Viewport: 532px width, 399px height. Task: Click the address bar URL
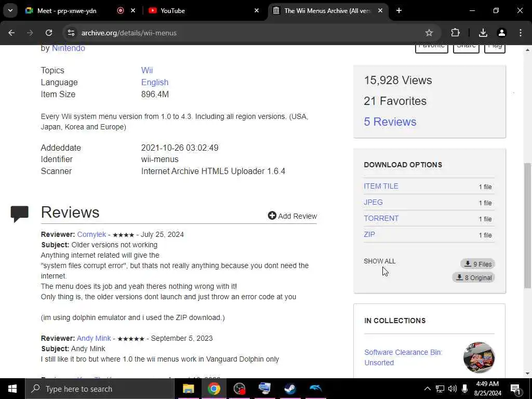tap(129, 33)
